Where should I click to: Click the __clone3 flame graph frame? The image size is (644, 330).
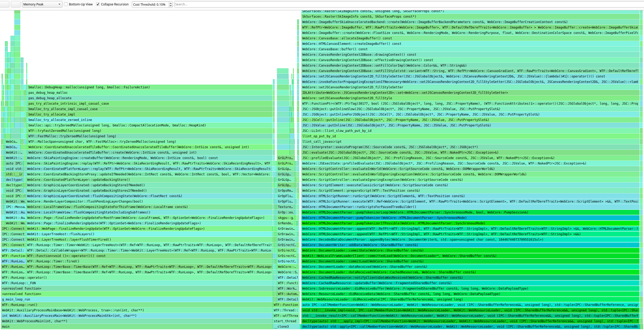click(x=286, y=327)
